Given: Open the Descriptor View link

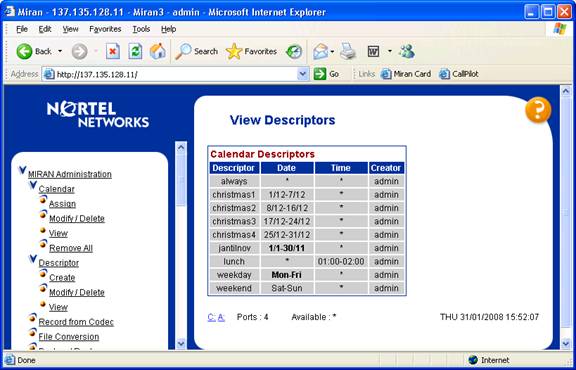Looking at the screenshot, I should 58,307.
